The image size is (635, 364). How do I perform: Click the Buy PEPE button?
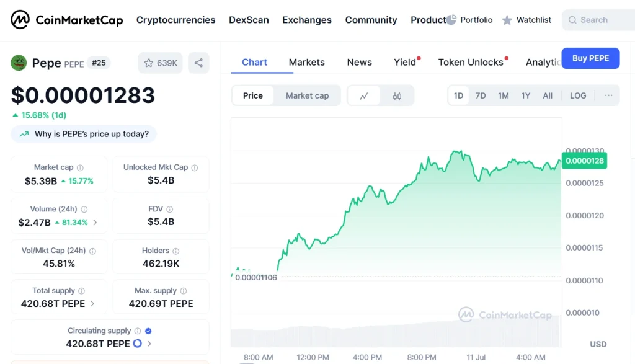tap(590, 58)
